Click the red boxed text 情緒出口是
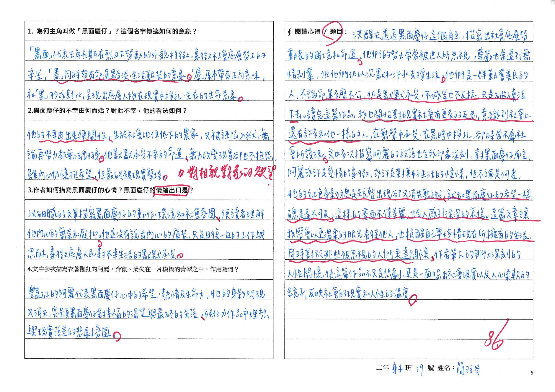The image size is (555, 392). tap(171, 190)
